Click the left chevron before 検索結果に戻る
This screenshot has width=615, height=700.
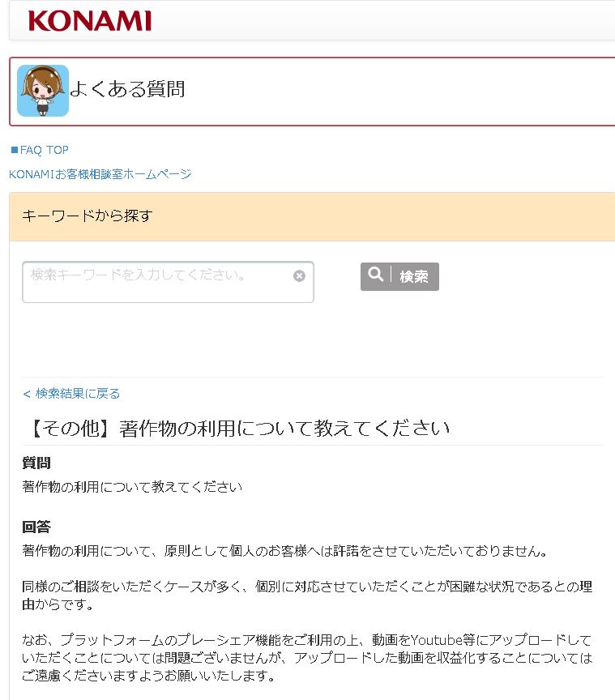27,394
